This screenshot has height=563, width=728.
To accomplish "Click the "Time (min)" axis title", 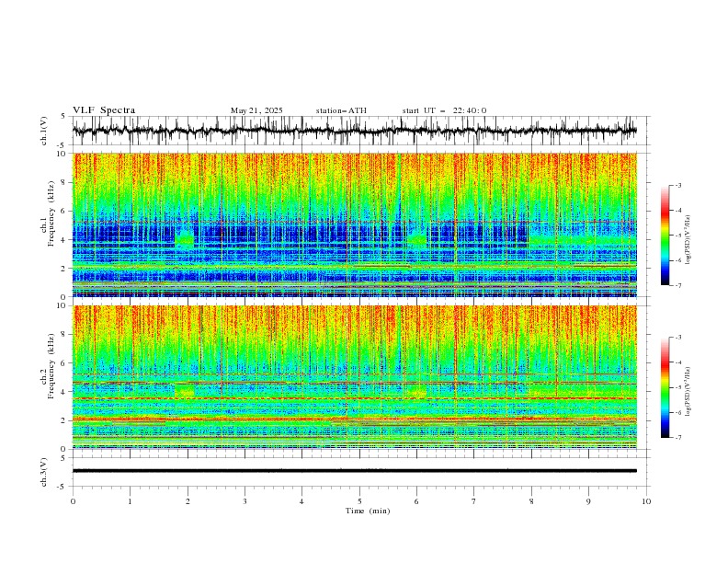I will 368,511.
